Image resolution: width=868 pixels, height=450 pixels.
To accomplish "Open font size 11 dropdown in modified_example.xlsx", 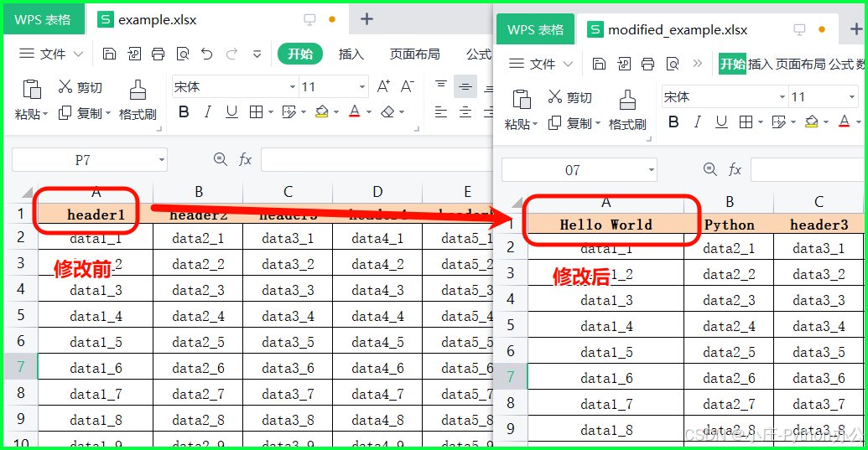I will pos(852,96).
